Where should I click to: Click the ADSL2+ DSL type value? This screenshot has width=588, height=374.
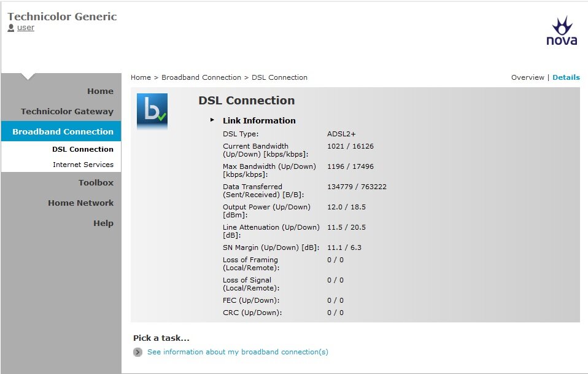[341, 134]
